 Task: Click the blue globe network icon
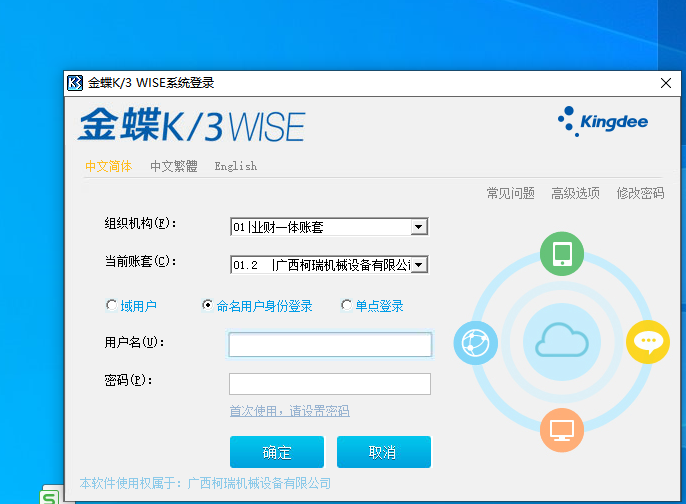(x=476, y=343)
